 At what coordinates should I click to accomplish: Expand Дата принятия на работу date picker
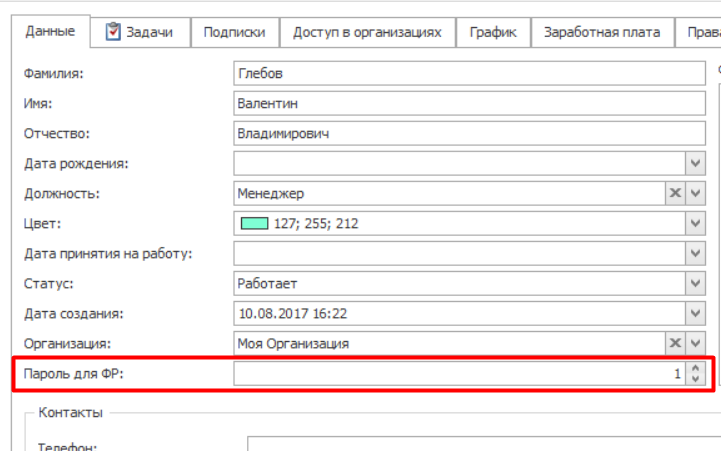point(696,253)
